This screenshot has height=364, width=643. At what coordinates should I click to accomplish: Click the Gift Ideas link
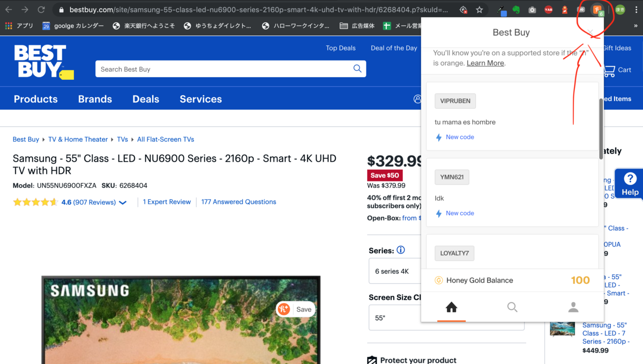617,48
